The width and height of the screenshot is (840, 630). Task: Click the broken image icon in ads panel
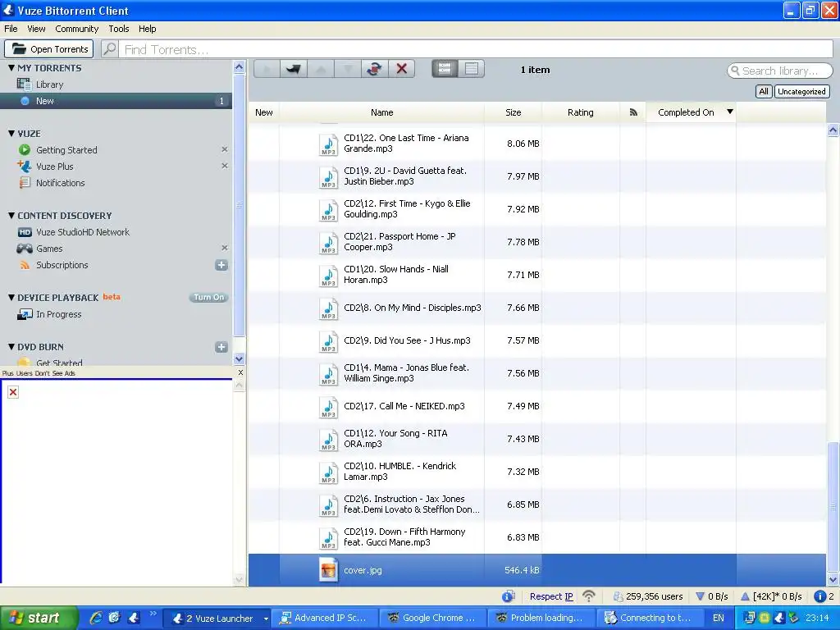coord(13,392)
